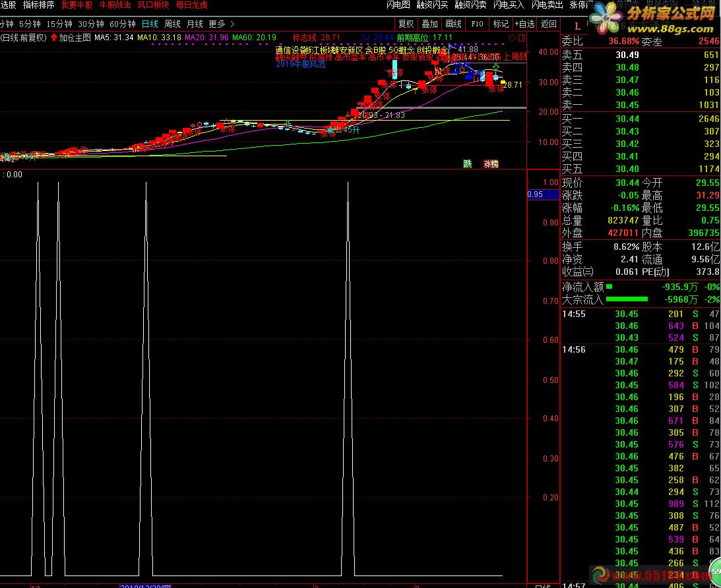
Task: Click the red up-arrow beside 加仓主图
Action: click(54, 38)
